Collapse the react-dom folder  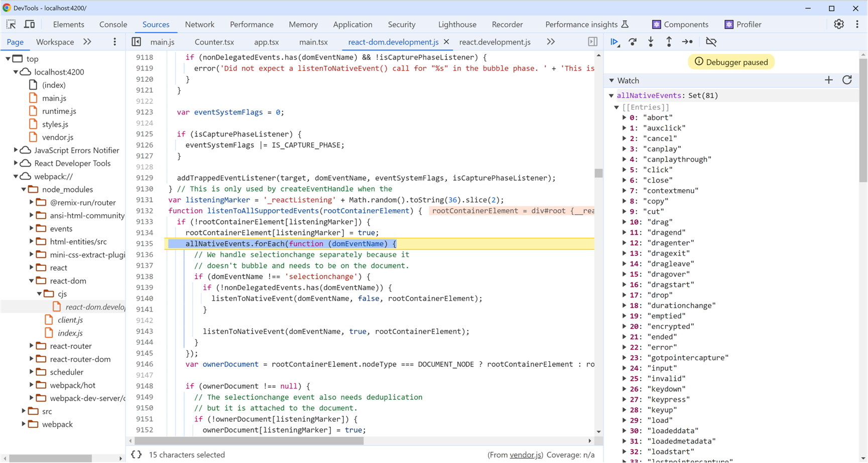point(32,280)
